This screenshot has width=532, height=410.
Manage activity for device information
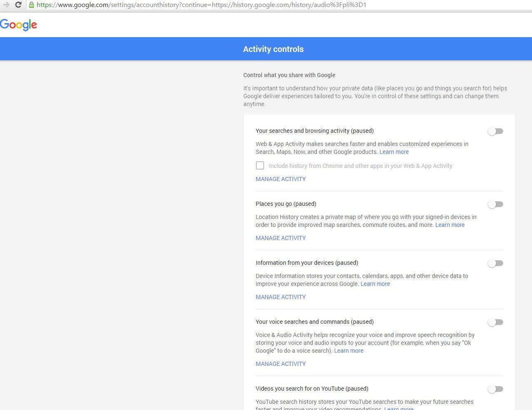pyautogui.click(x=281, y=297)
